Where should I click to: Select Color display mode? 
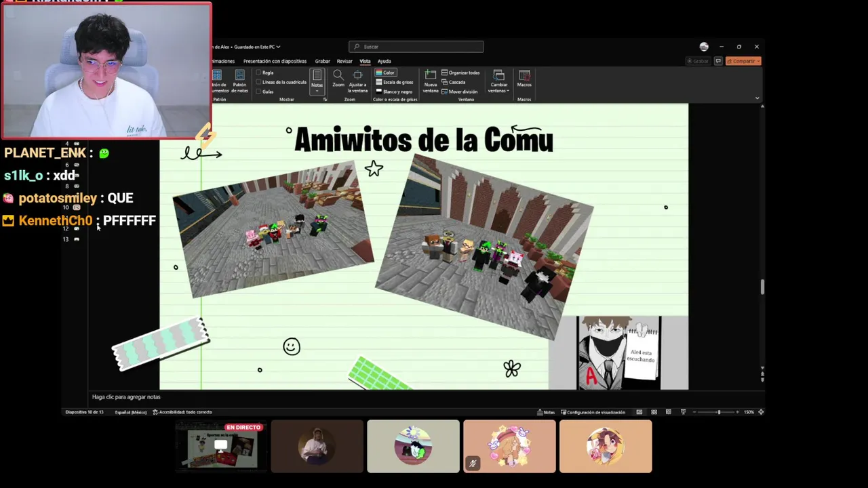point(385,73)
